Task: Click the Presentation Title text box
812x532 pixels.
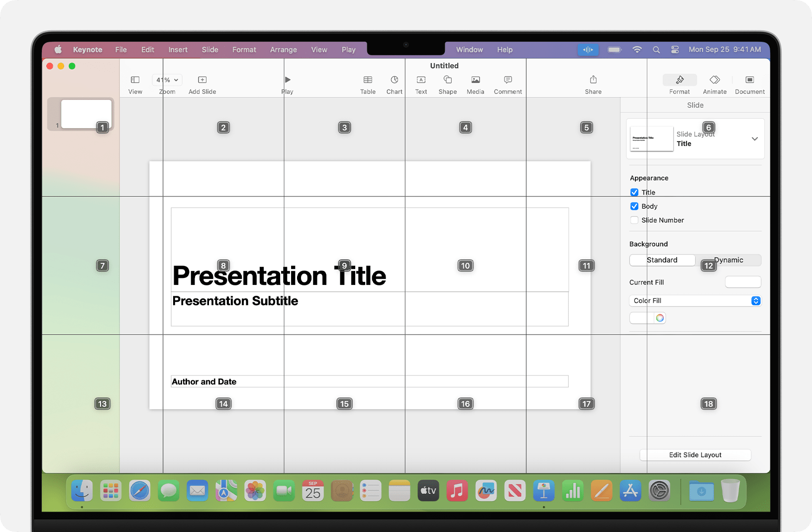Action: tap(370, 250)
